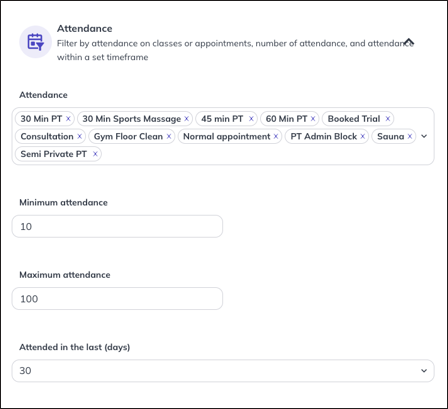The height and width of the screenshot is (409, 448).
Task: Open the Attendance multi-select dropdown arrow
Action: [x=424, y=136]
